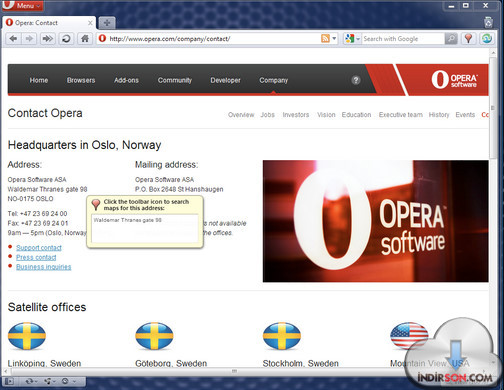Reload the current page
The width and height of the screenshot is (504, 390).
click(x=66, y=39)
